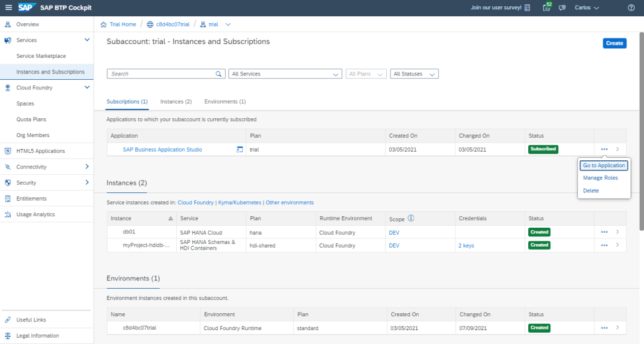Screen dimensions: 644x344
Task: Click the page vertical scrollbar
Action: click(641, 131)
